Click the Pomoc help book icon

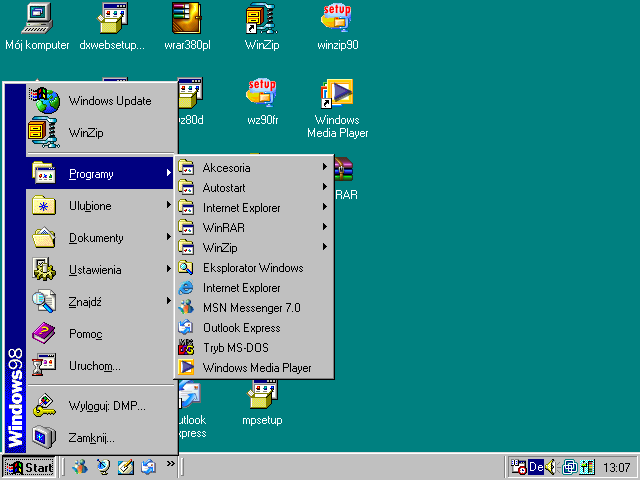tap(44, 333)
